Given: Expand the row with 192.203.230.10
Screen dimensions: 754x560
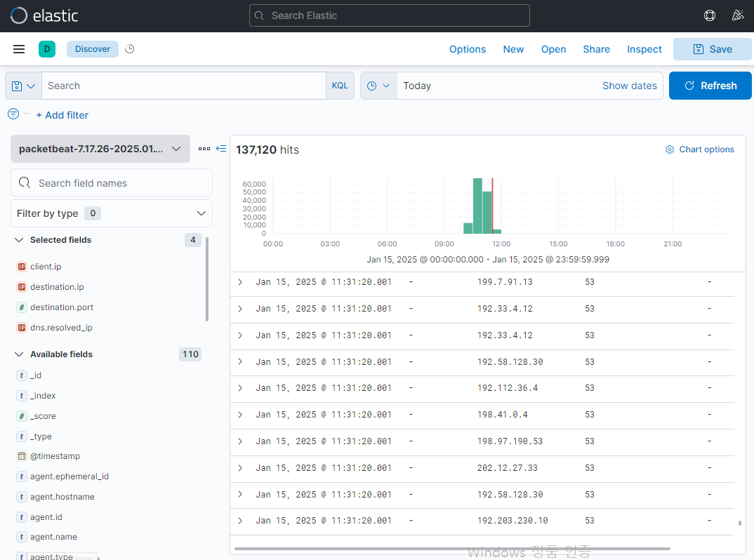Looking at the screenshot, I should 240,521.
